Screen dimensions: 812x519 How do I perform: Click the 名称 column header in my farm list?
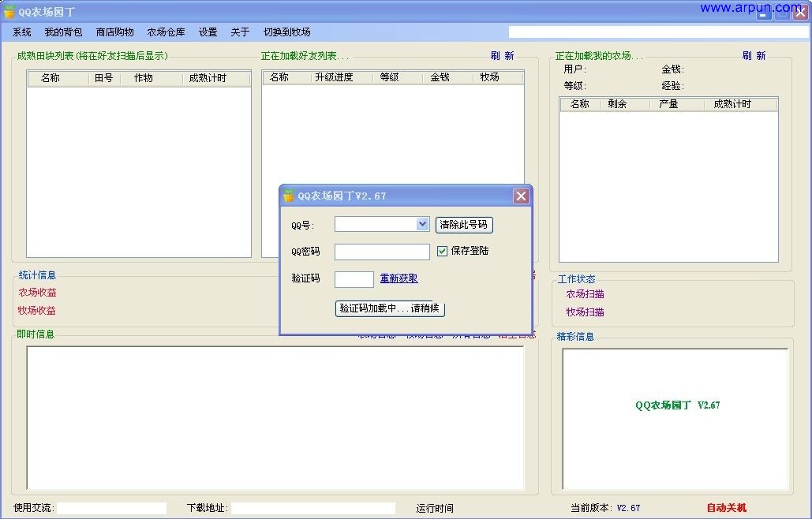point(581,104)
